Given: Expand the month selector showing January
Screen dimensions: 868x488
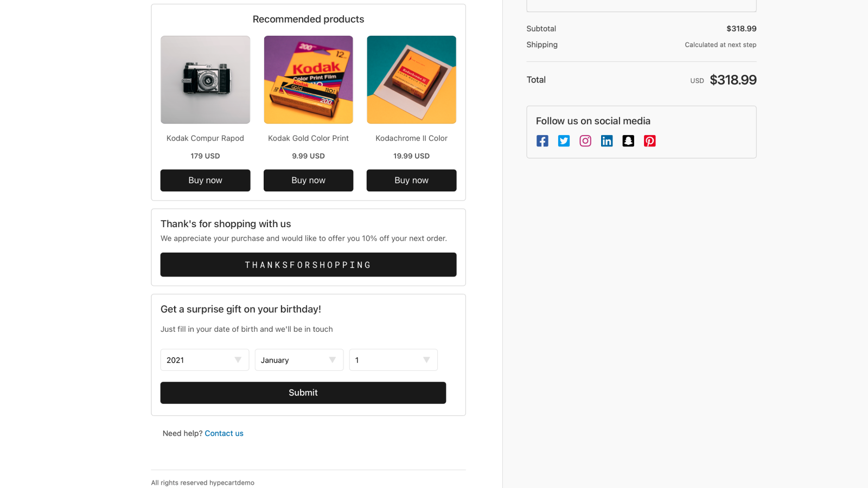Looking at the screenshot, I should tap(299, 359).
